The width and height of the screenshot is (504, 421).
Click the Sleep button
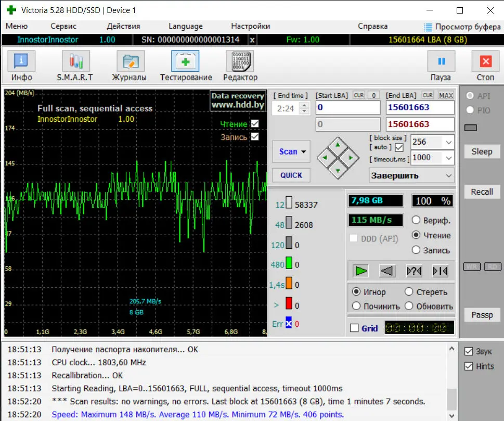482,151
